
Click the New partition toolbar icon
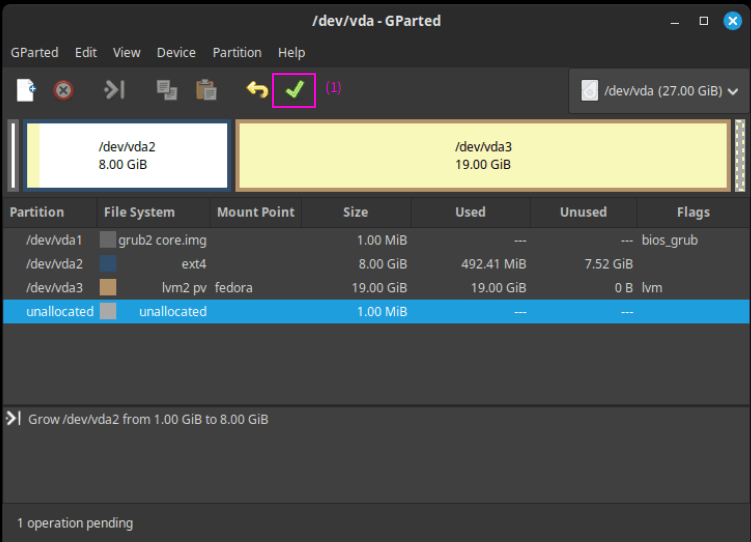pyautogui.click(x=26, y=90)
